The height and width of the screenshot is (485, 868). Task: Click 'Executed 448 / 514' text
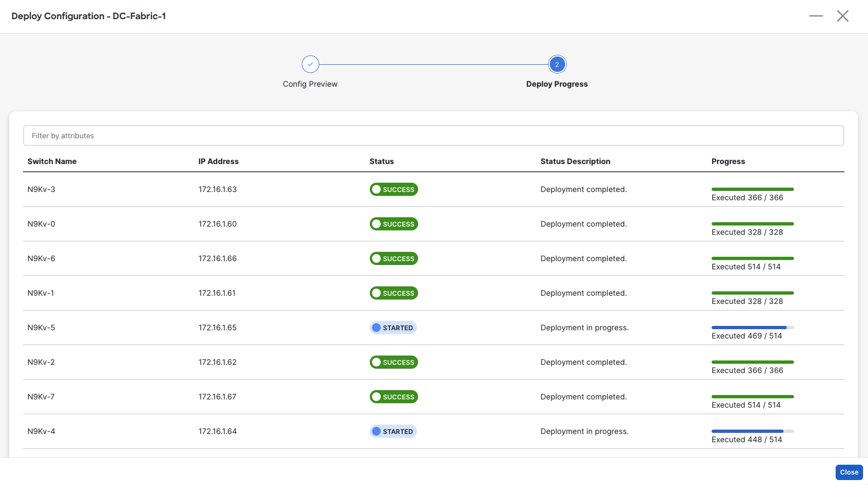coord(747,439)
